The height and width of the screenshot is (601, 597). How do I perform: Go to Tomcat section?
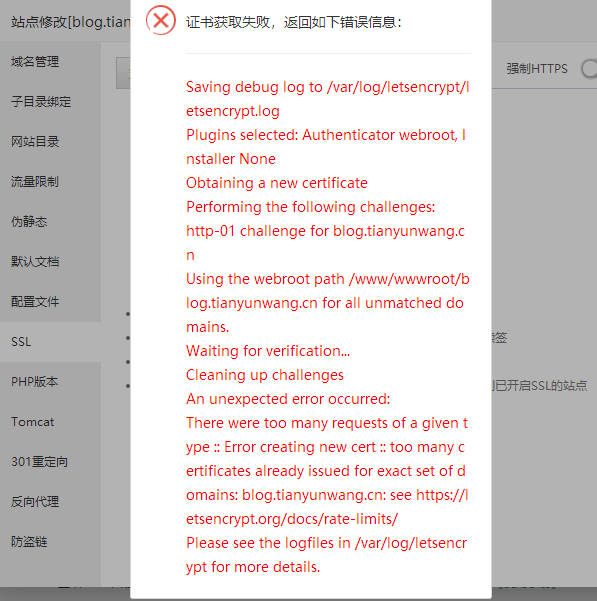[33, 422]
